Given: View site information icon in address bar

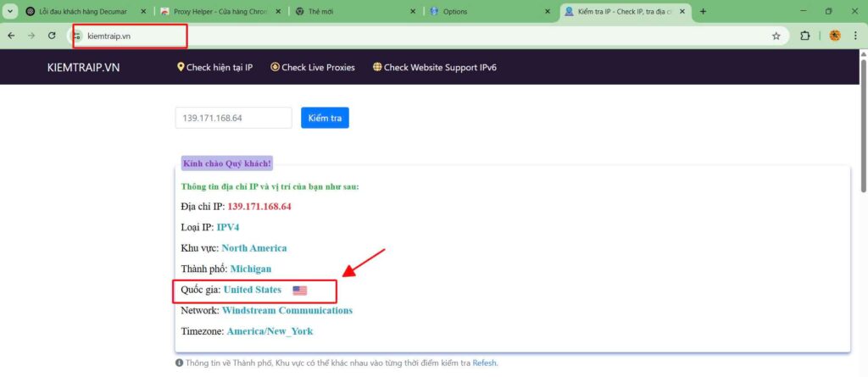Looking at the screenshot, I should click(77, 36).
